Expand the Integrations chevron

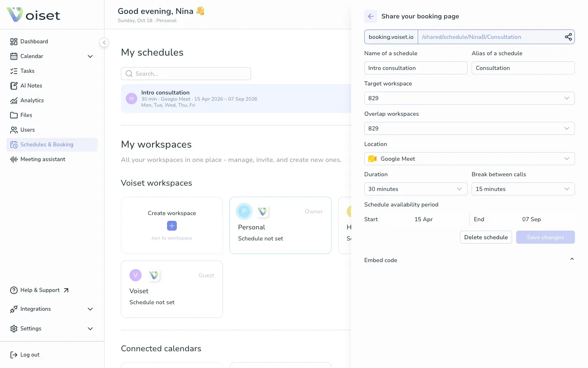click(90, 309)
